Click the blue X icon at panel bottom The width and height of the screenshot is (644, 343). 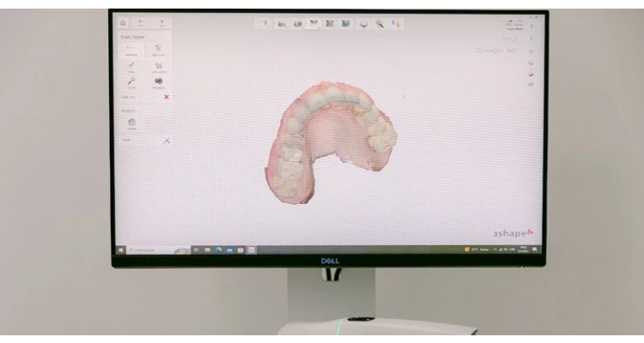pos(167,141)
